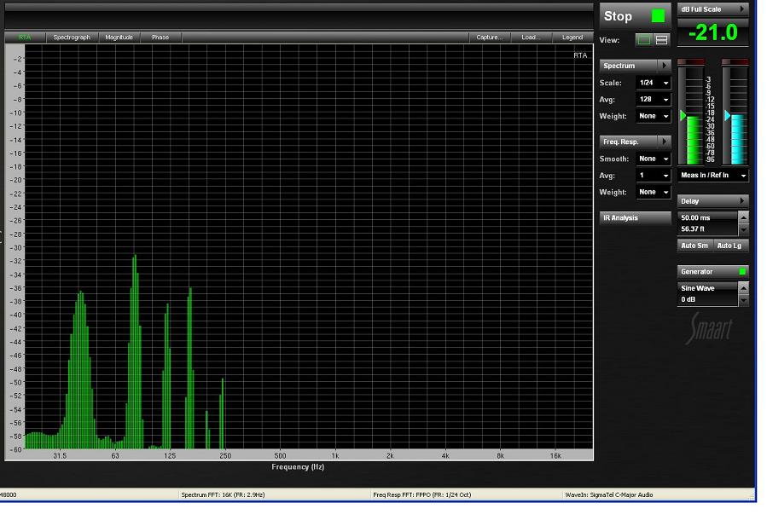Switch to the Spectrograph tab
Image resolution: width=767 pixels, height=532 pixels.
pyautogui.click(x=72, y=38)
